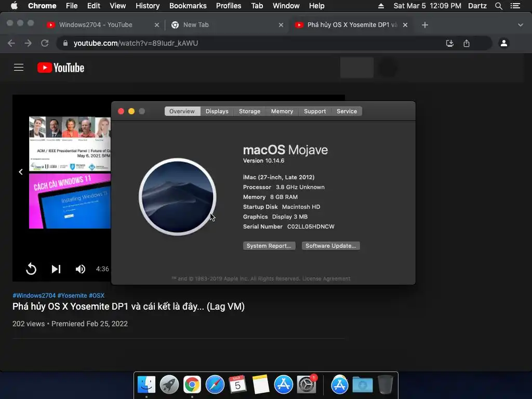Click the share icon in address bar

(467, 43)
